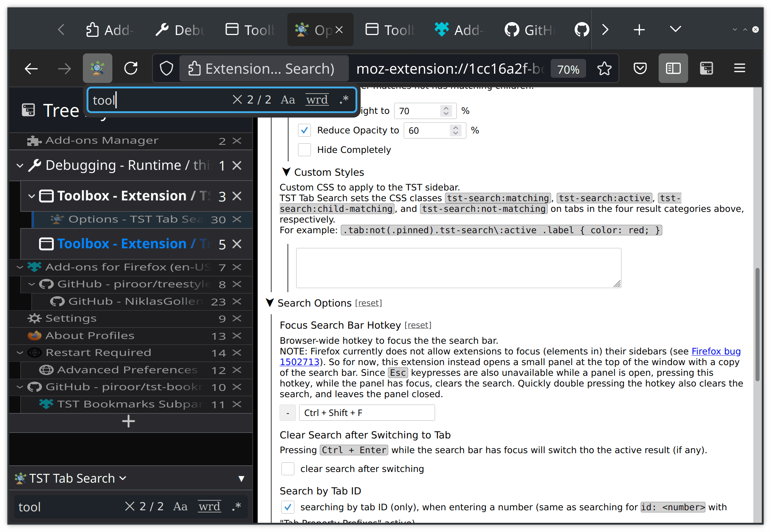Image resolution: width=771 pixels, height=532 pixels.
Task: Check clear search after switching
Action: [x=288, y=469]
